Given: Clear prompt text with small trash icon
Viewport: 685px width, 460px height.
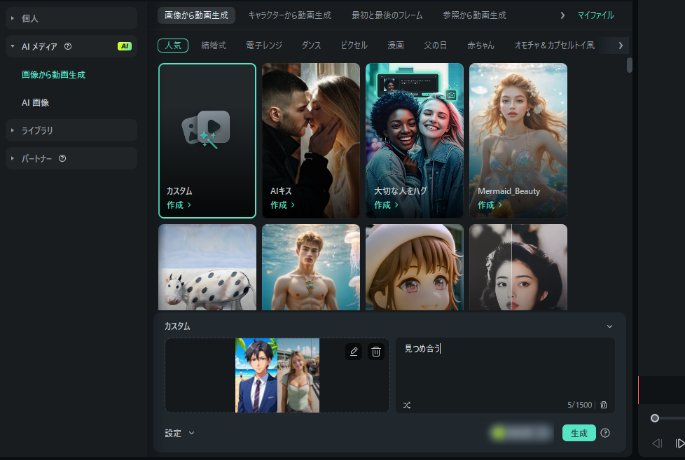Looking at the screenshot, I should click(x=604, y=405).
